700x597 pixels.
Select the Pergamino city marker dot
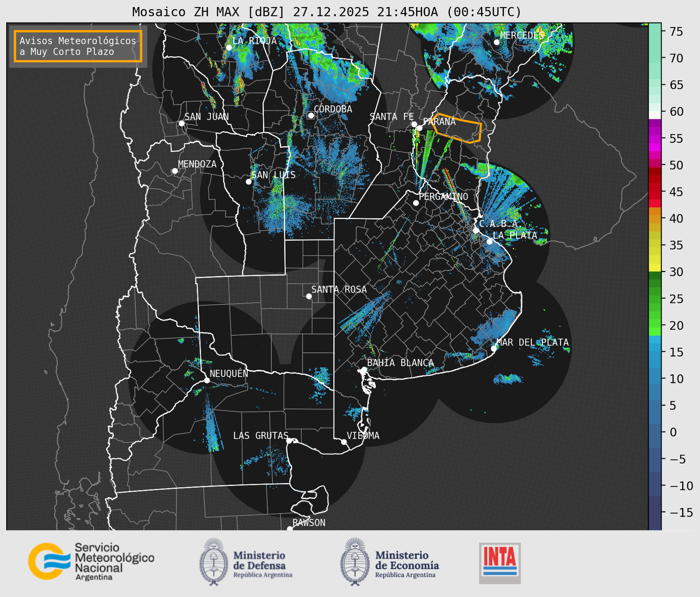416,203
